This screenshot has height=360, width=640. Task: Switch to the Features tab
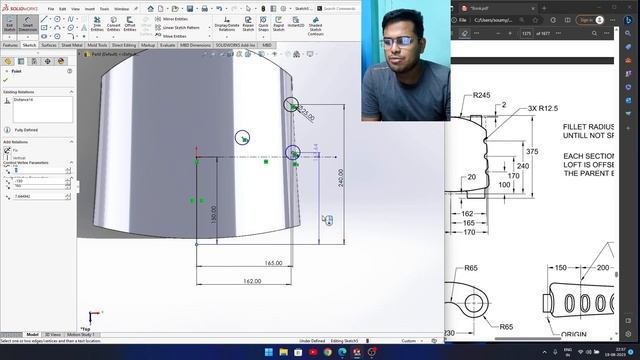[10, 45]
